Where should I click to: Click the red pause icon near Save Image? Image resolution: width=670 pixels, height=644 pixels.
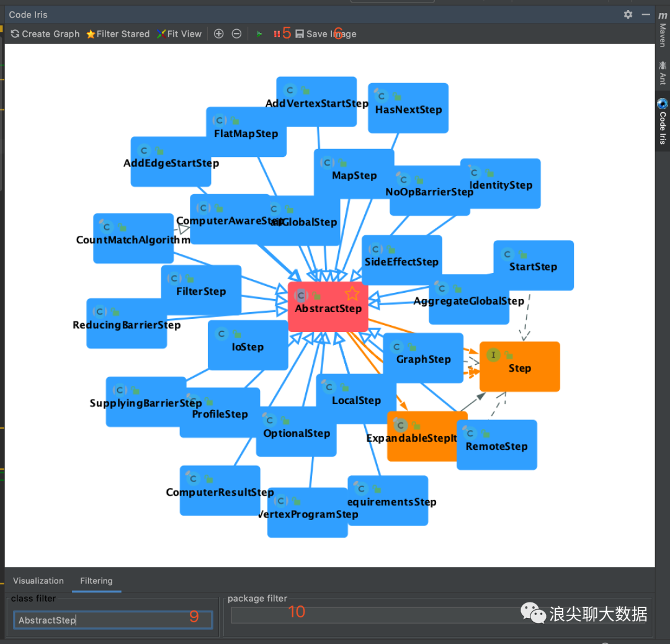tap(277, 34)
